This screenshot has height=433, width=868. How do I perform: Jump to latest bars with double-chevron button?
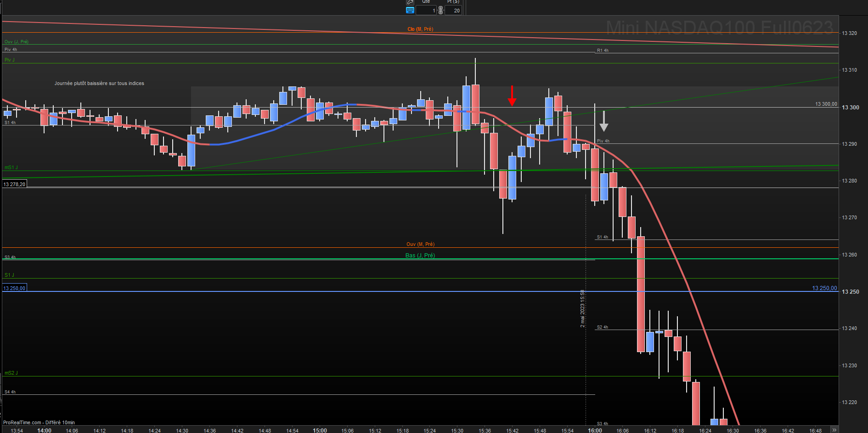(834, 430)
